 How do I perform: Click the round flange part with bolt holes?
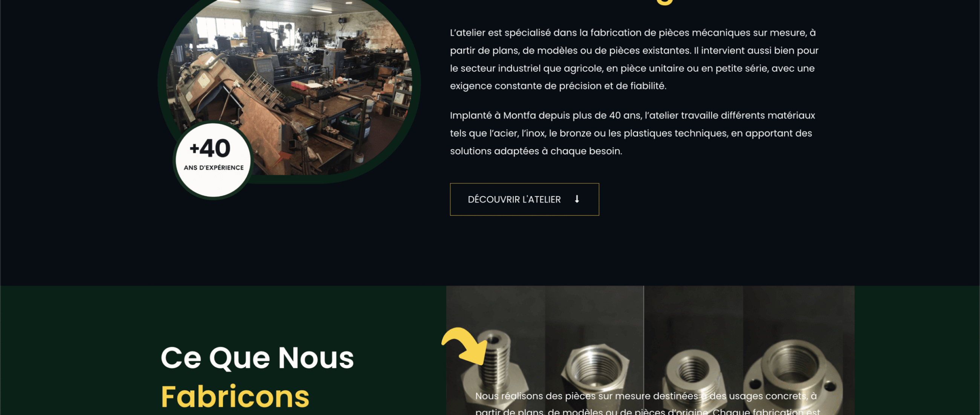(793, 377)
